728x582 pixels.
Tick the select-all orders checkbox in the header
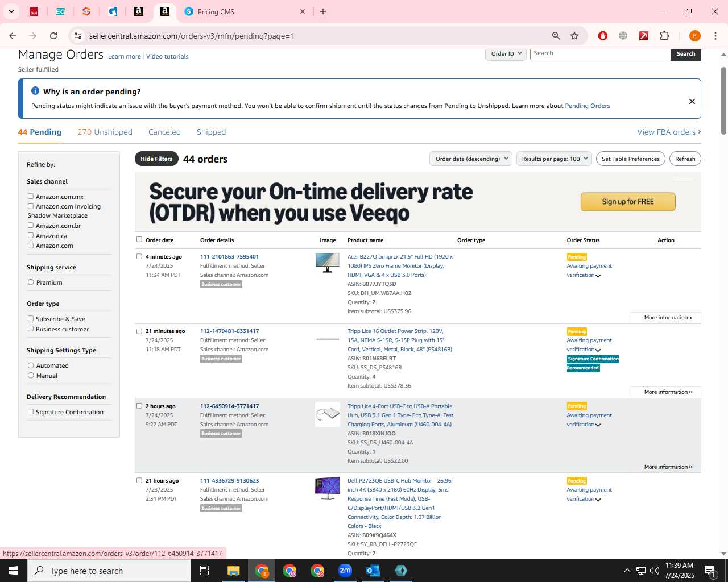[x=139, y=239]
